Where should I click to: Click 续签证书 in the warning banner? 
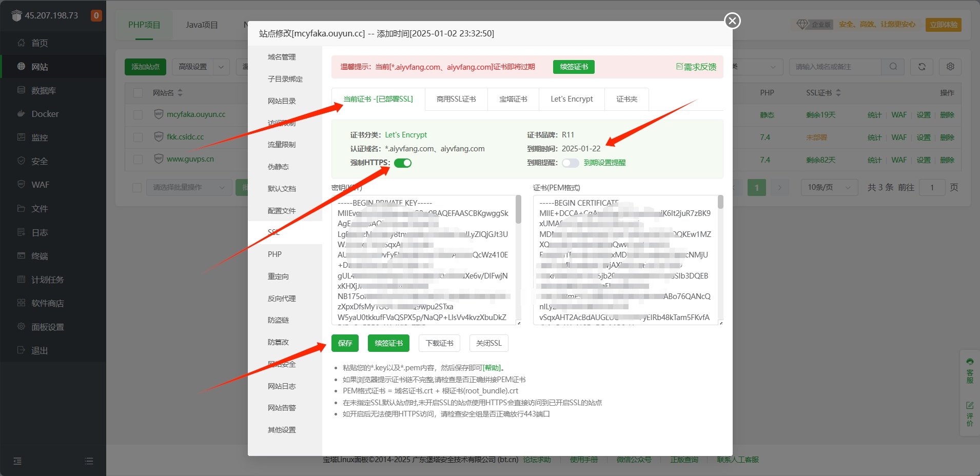coord(574,67)
